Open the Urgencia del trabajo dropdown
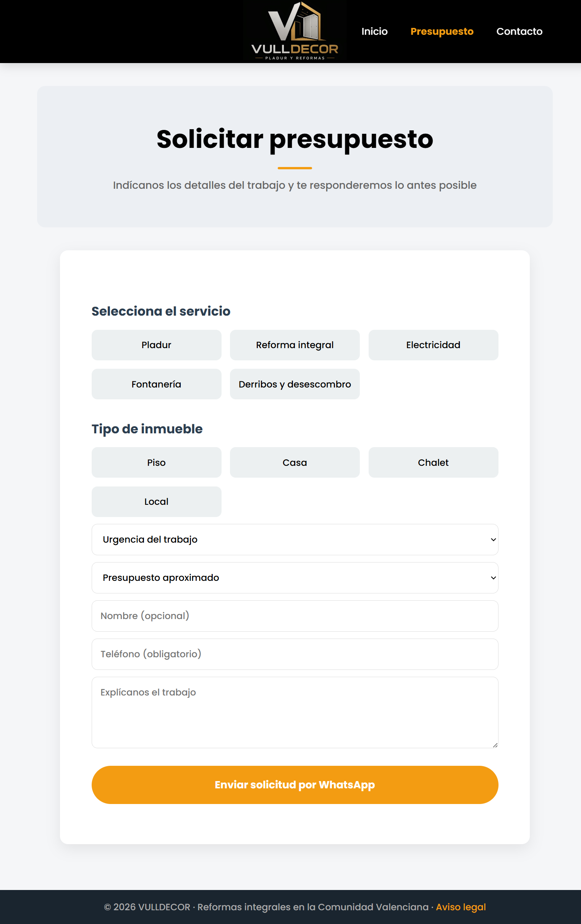 (295, 540)
